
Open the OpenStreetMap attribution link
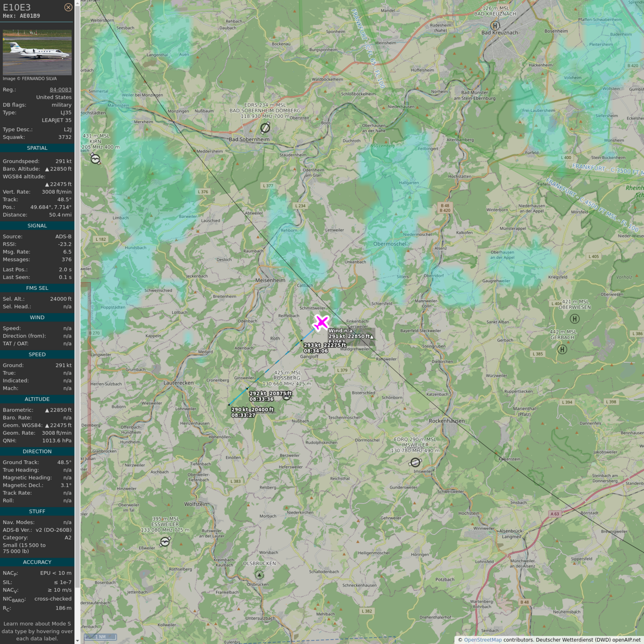[x=483, y=640]
